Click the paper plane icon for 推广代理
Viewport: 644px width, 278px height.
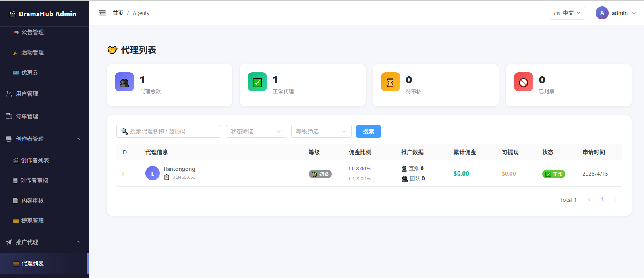9,242
